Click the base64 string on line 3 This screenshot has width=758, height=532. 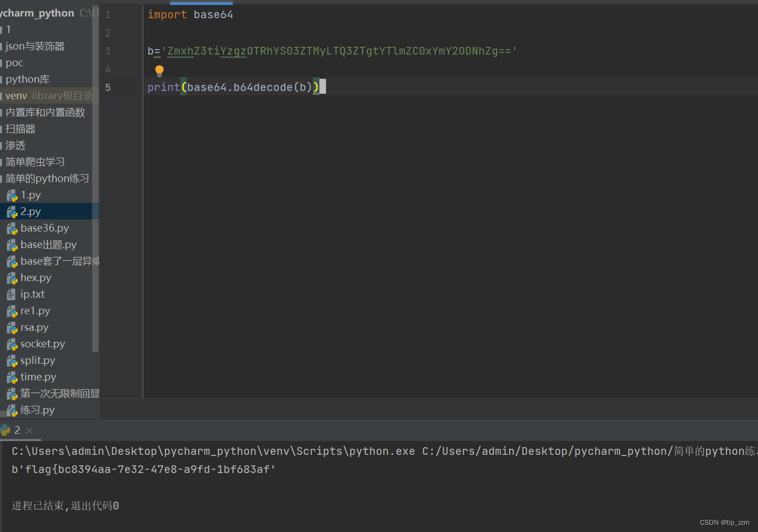339,51
